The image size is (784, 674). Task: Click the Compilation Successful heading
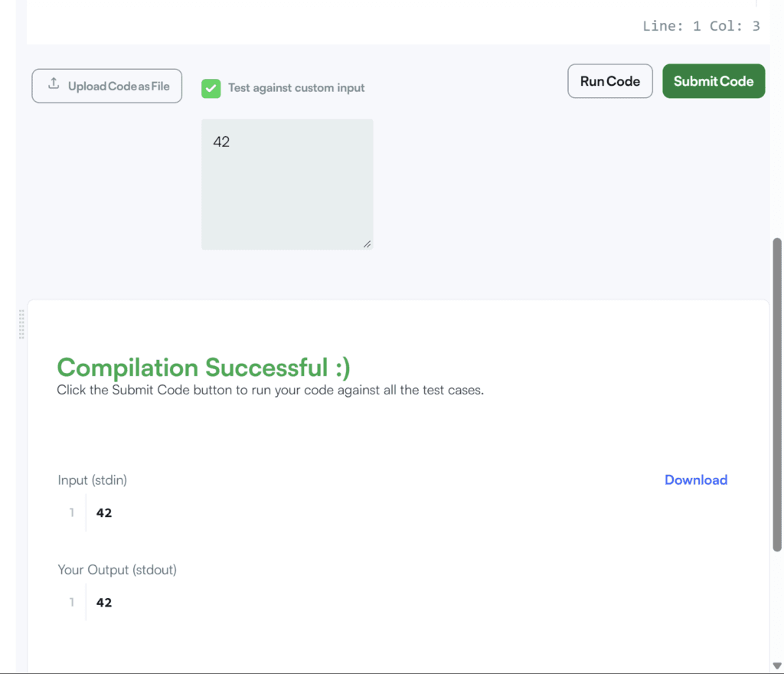click(x=204, y=368)
